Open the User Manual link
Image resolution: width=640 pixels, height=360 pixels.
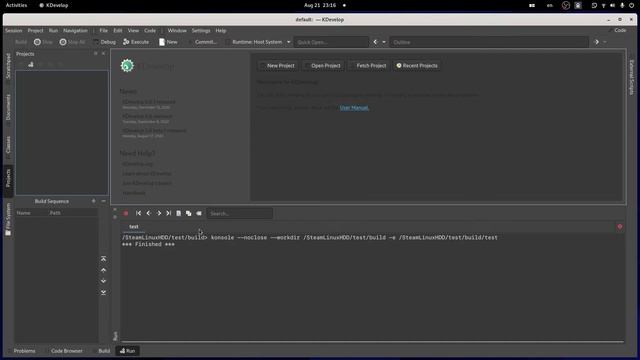[354, 108]
